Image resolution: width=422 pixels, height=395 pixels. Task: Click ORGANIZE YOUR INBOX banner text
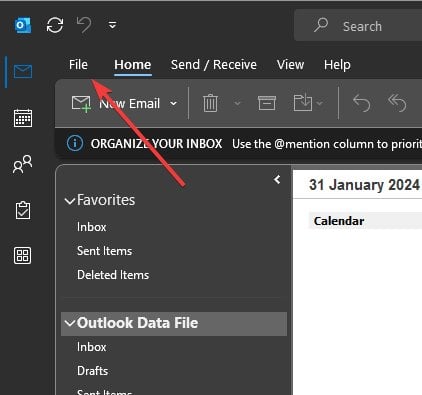point(156,144)
